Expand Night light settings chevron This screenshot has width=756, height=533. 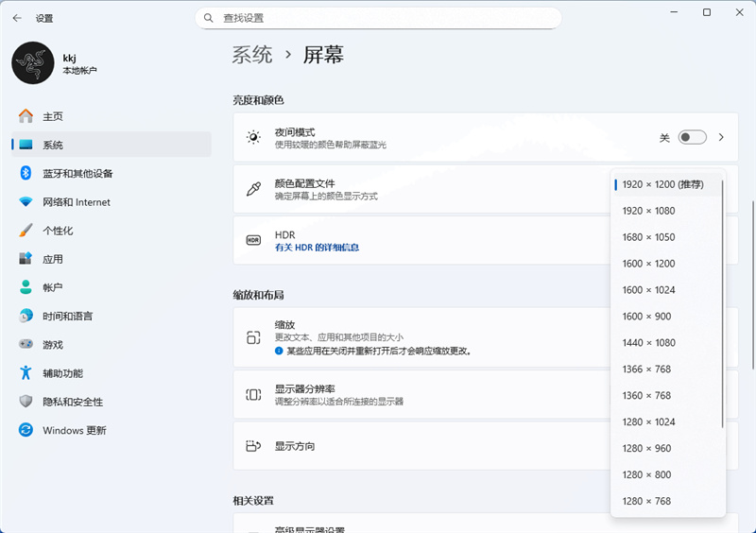pyautogui.click(x=721, y=138)
